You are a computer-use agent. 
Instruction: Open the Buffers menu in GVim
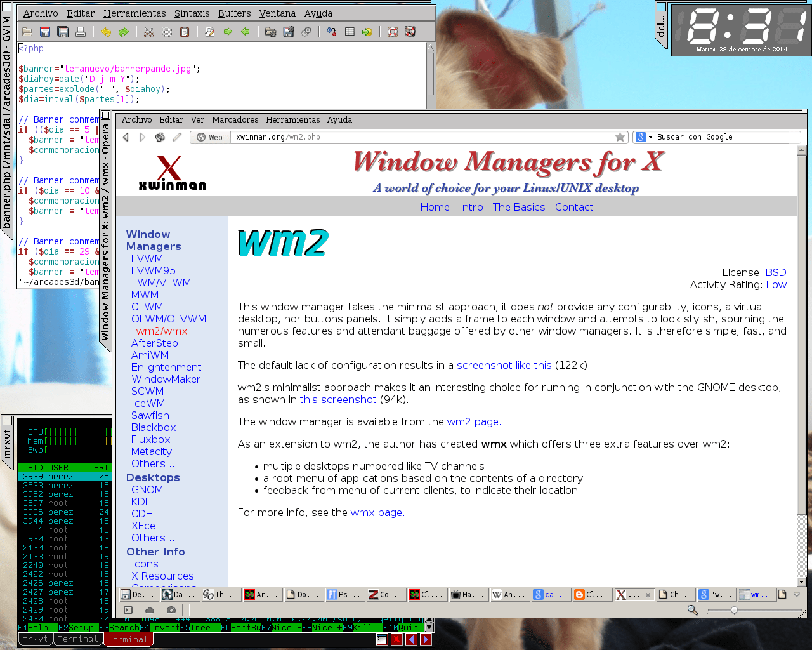[234, 13]
